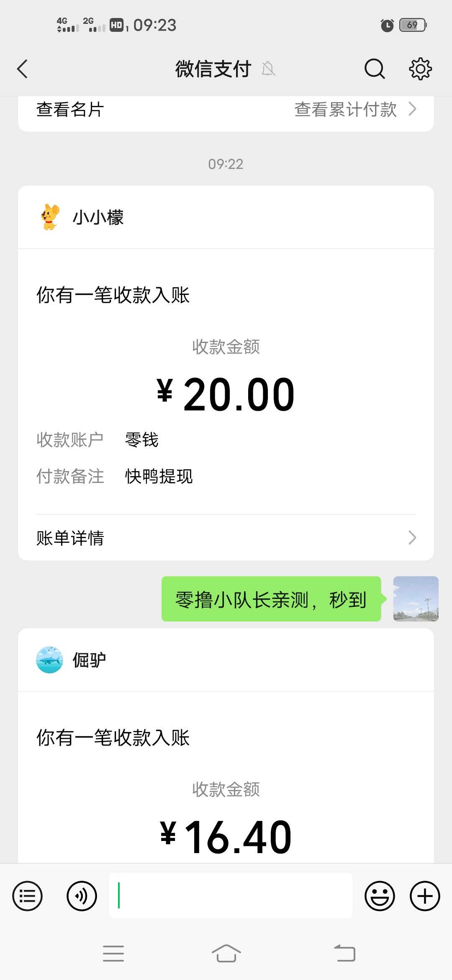The height and width of the screenshot is (980, 452).
Task: Tap the message text input field
Action: pos(230,895)
